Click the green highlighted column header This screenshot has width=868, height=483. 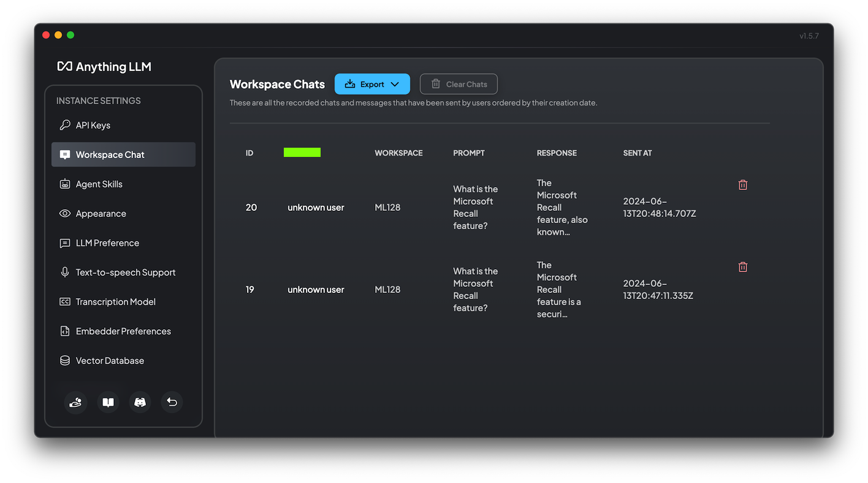point(302,153)
